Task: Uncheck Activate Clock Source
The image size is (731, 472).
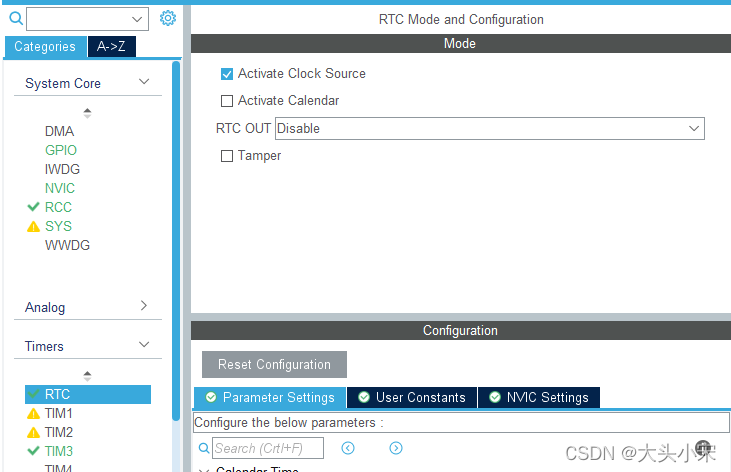Action: pyautogui.click(x=227, y=74)
